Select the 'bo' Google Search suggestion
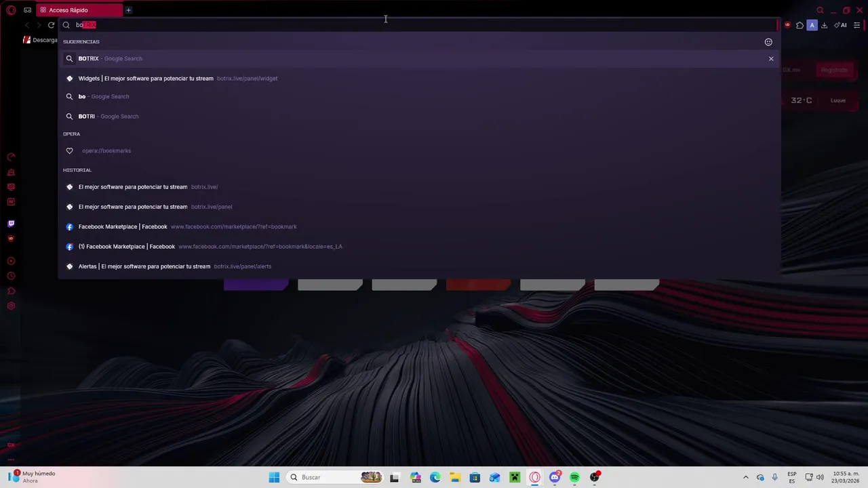 [x=419, y=97]
